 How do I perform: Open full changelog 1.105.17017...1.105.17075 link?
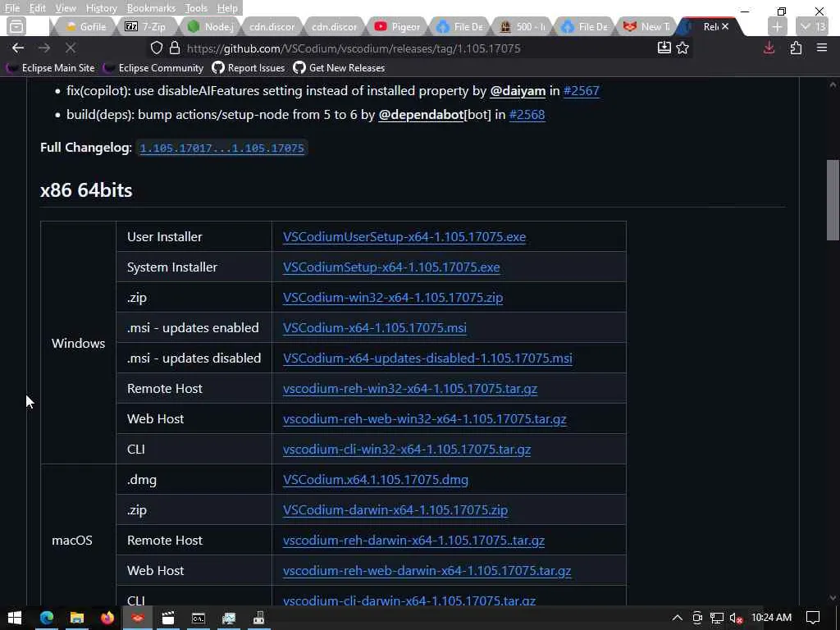point(221,148)
